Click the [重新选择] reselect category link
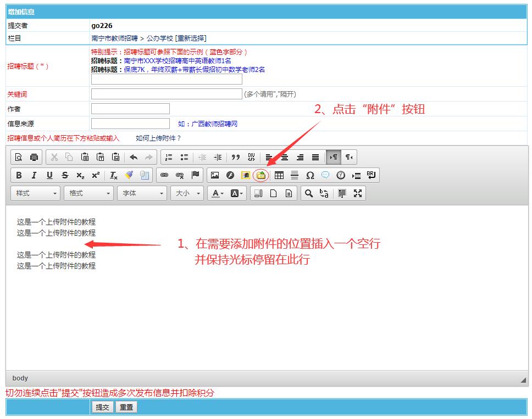The height and width of the screenshot is (419, 532). tap(191, 38)
